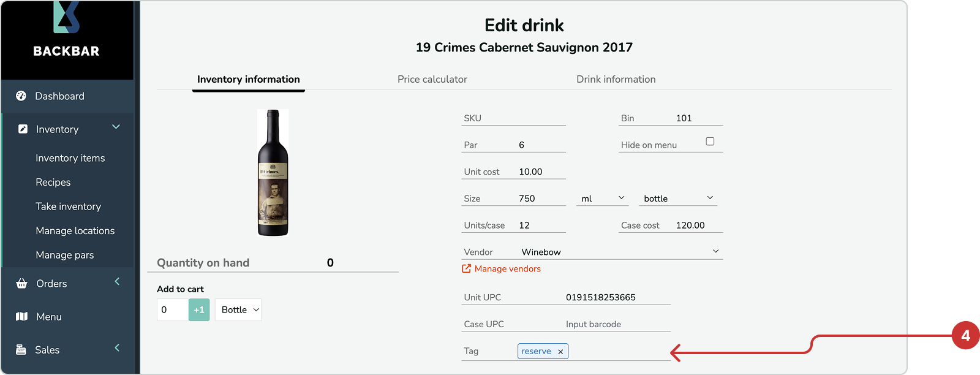Click the Size field showing 750
Image resolution: width=980 pixels, height=375 pixels.
click(x=514, y=199)
